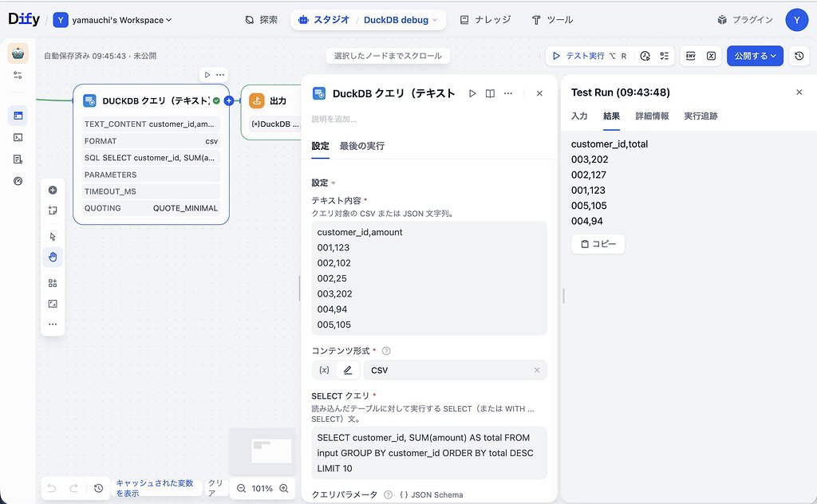Viewport: 817px width, 504px height.
Task: Switch to hand pan mode tool
Action: click(53, 258)
